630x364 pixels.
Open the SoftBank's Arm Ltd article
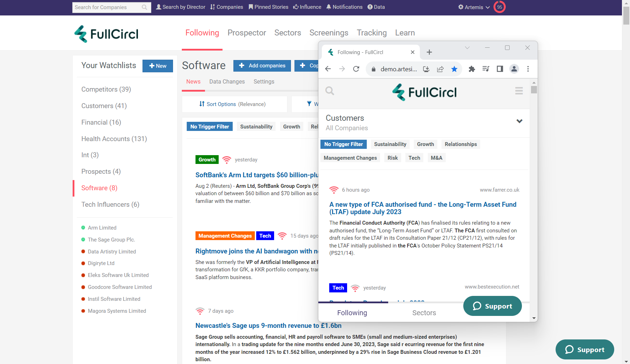[257, 175]
